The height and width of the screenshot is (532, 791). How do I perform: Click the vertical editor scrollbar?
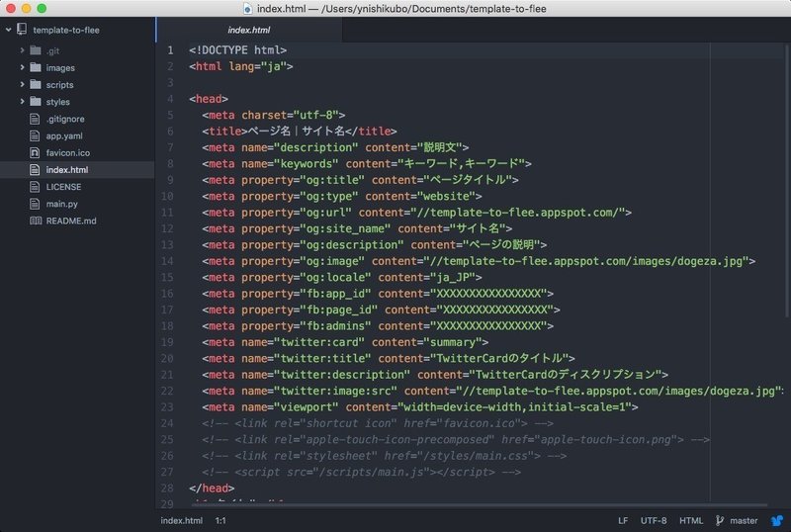coord(787,182)
